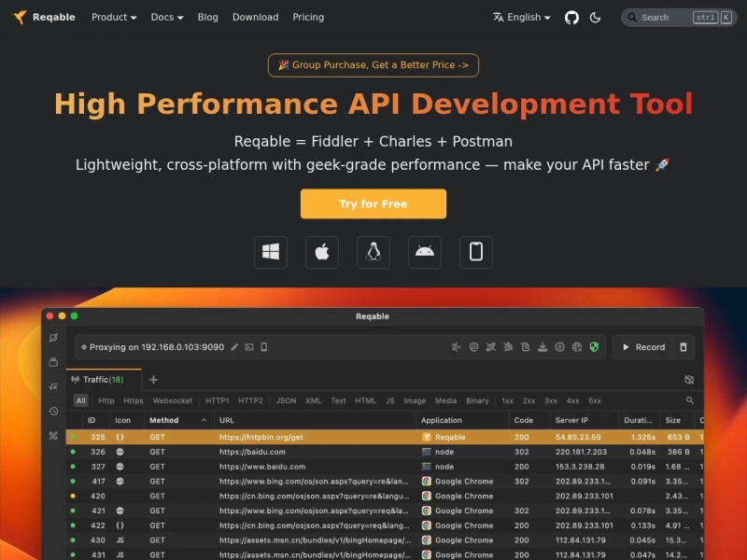
Task: Open the GitHub repository icon
Action: click(x=571, y=18)
